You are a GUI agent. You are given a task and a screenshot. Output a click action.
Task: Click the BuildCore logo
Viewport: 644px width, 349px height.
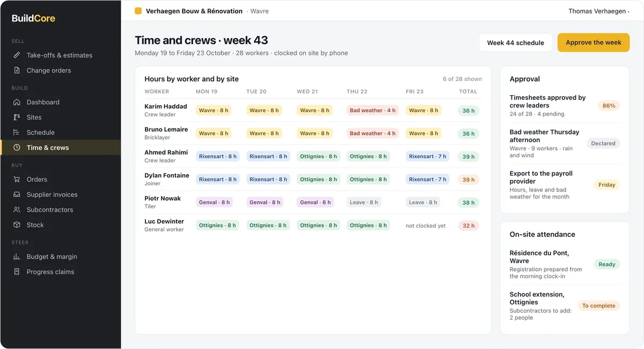tap(33, 18)
